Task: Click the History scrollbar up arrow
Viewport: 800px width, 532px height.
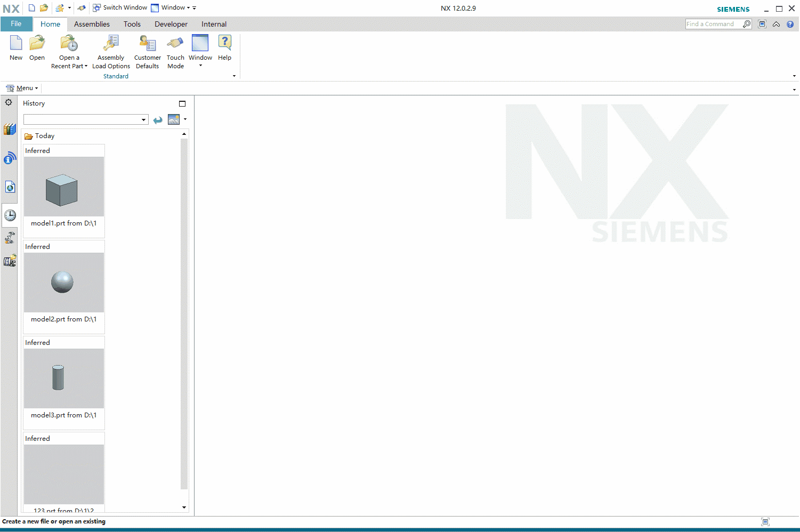Action: pos(184,134)
